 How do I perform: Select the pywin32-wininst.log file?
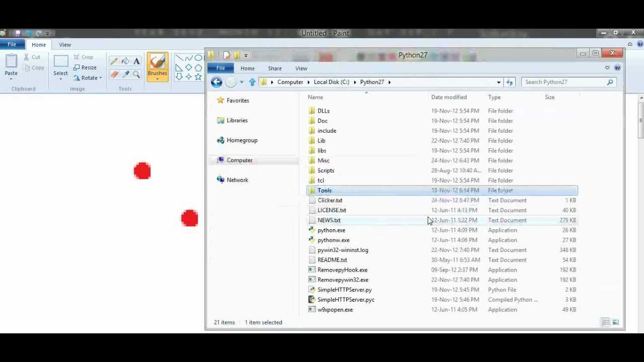[x=442, y=250]
